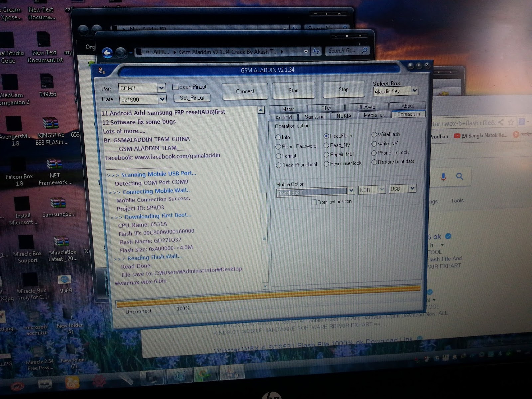Click the Connect button

click(245, 91)
